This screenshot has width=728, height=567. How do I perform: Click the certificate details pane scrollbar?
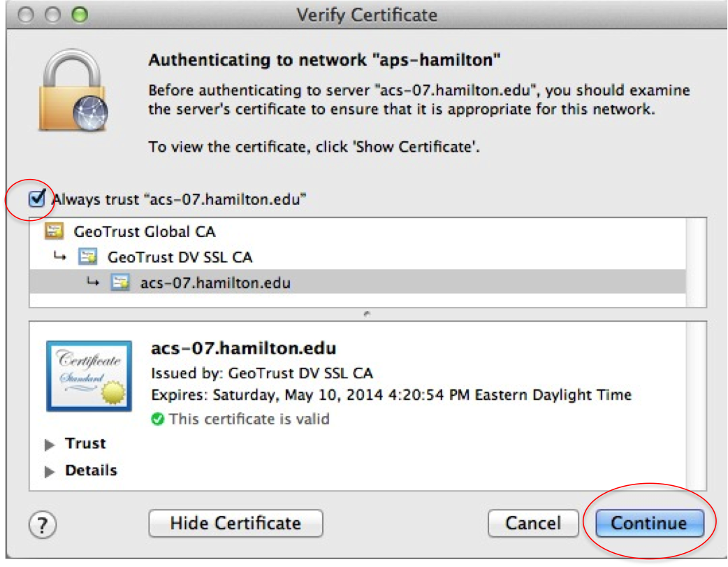pyautogui.click(x=696, y=405)
